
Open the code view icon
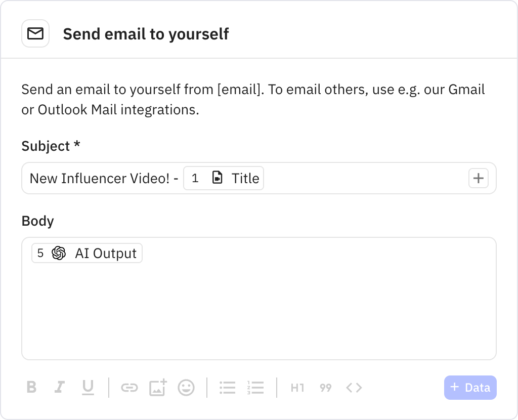[354, 388]
